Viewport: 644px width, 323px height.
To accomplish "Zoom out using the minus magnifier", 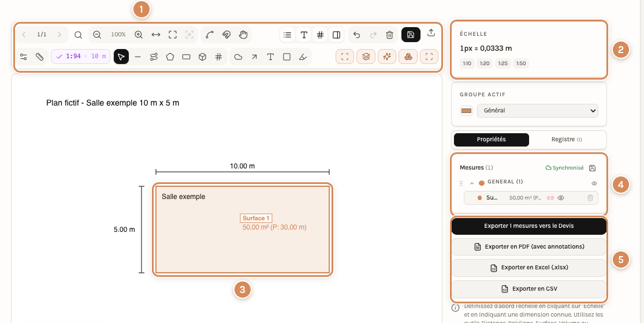I will (97, 35).
